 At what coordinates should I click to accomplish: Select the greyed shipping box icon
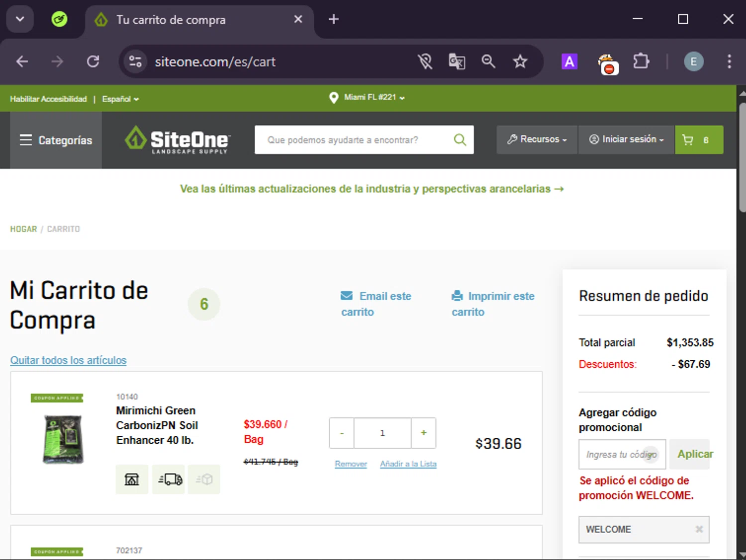coord(204,479)
